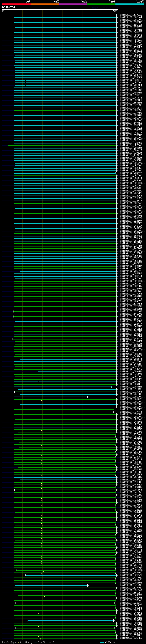Open hit UniRef100_B6RB96

pos(131,103)
